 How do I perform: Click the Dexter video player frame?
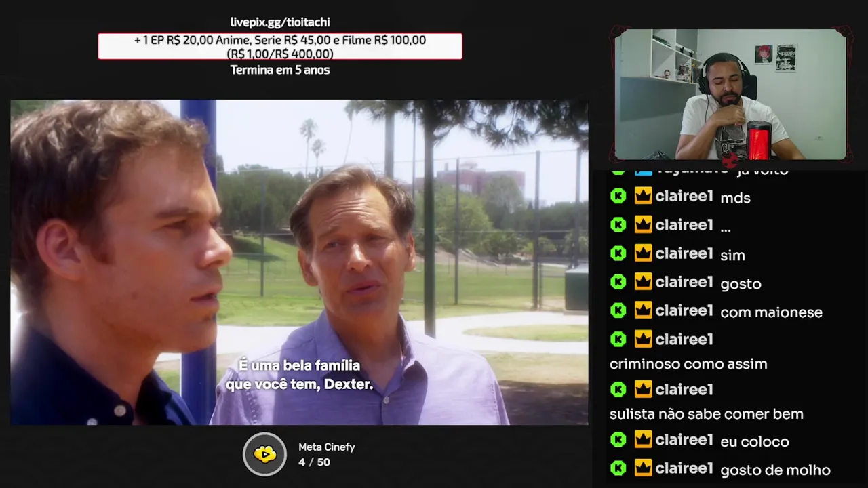[x=299, y=262]
